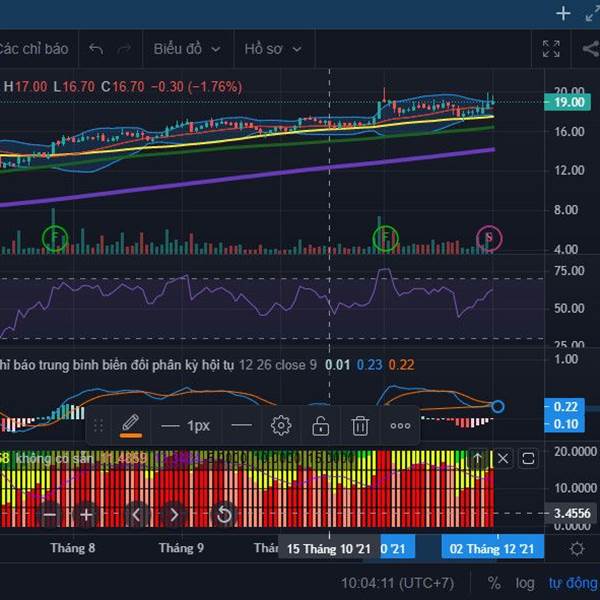Reset the chart view
Screen dimensions: 600x600
(x=224, y=515)
